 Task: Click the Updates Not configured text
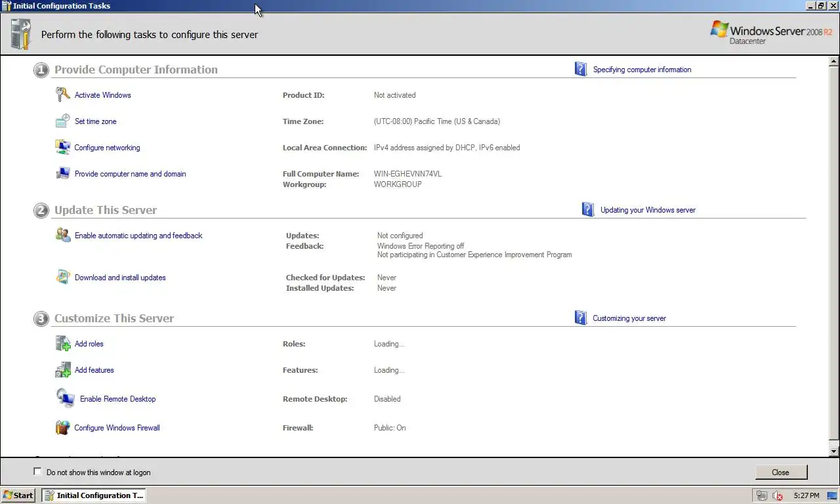tap(400, 236)
